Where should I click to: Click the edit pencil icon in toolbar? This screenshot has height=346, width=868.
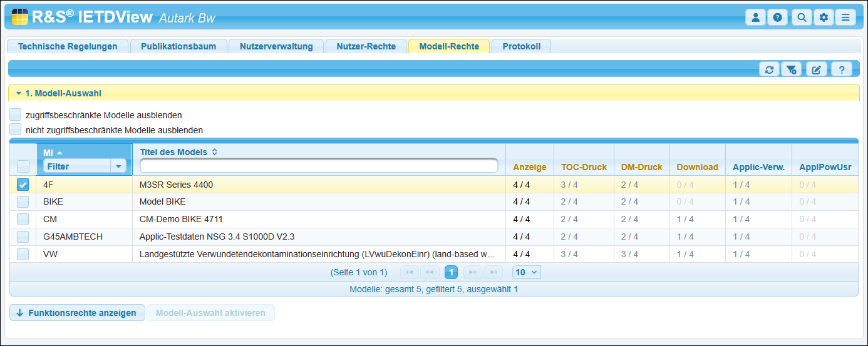[816, 69]
